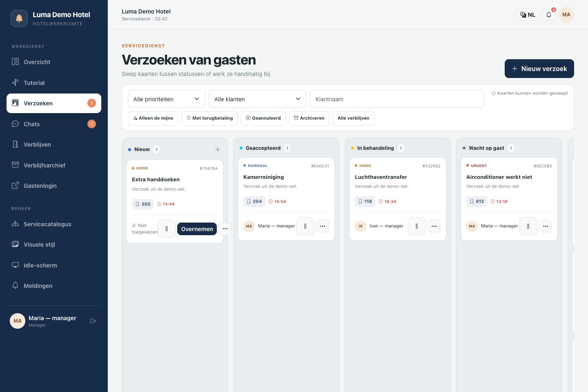The image size is (588, 392).
Task: Open Visuele stijl settings
Action: (54, 245)
